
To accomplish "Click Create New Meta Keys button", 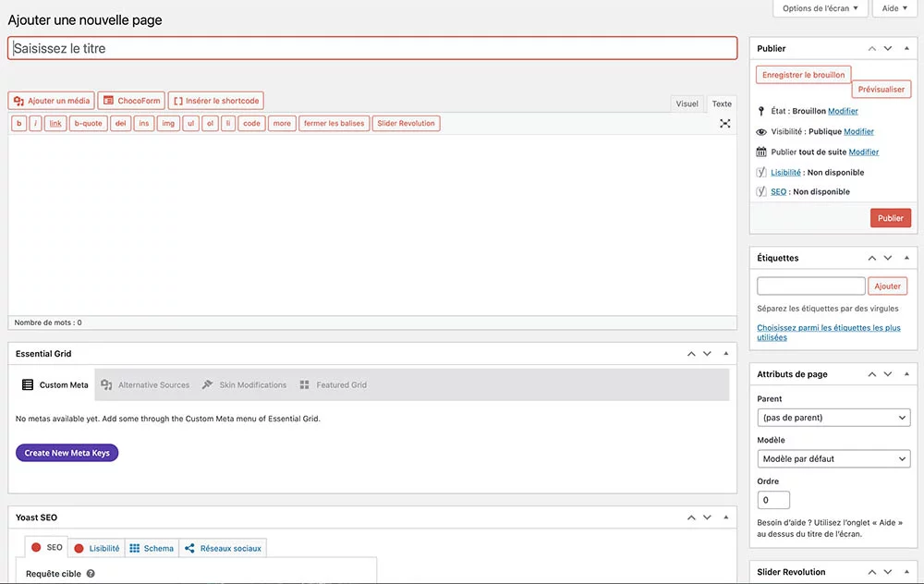I will coord(67,453).
